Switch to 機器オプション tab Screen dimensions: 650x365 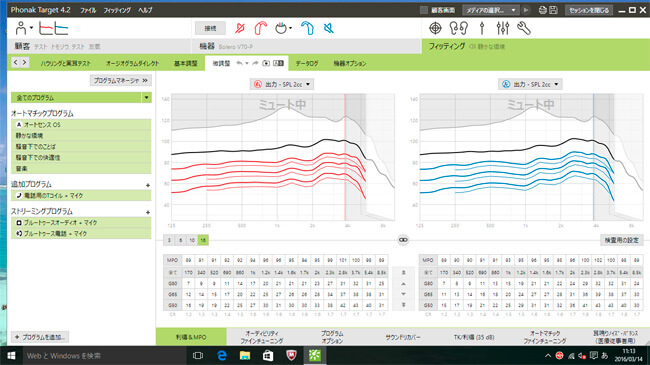pos(350,63)
